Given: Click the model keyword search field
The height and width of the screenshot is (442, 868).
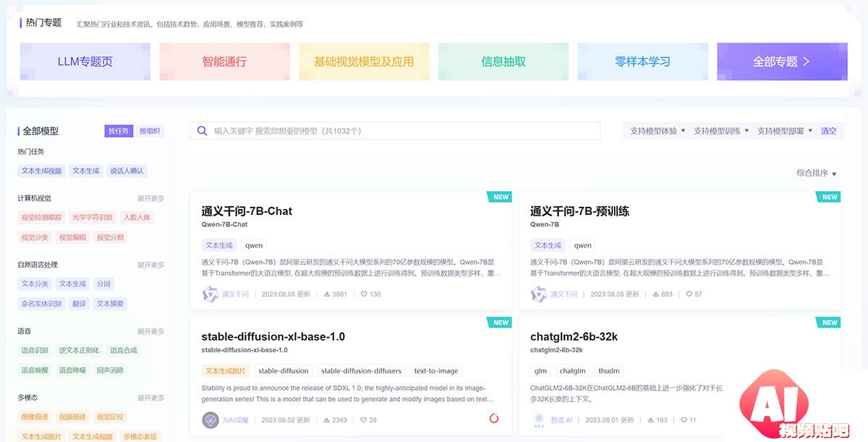Looking at the screenshot, I should pyautogui.click(x=395, y=131).
